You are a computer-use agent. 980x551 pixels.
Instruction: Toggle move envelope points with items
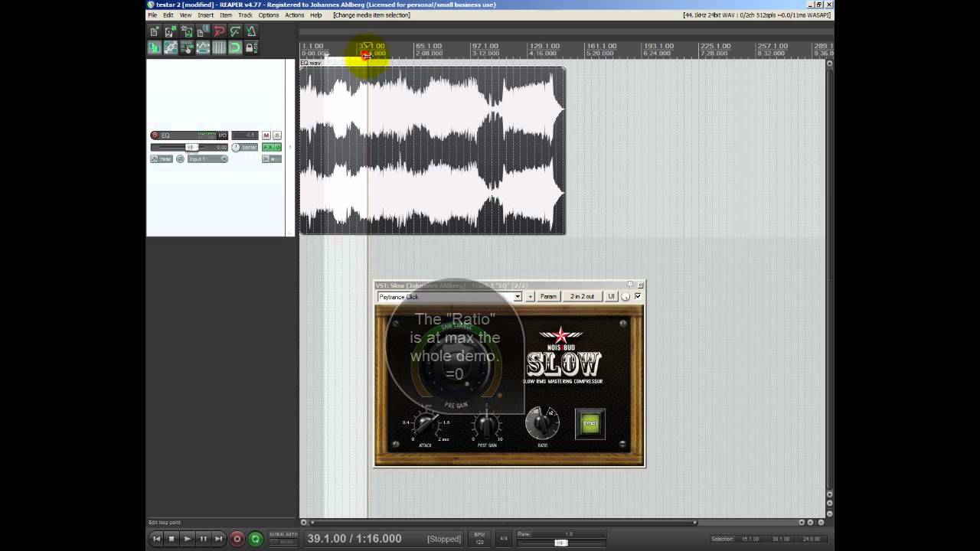pyautogui.click(x=203, y=47)
